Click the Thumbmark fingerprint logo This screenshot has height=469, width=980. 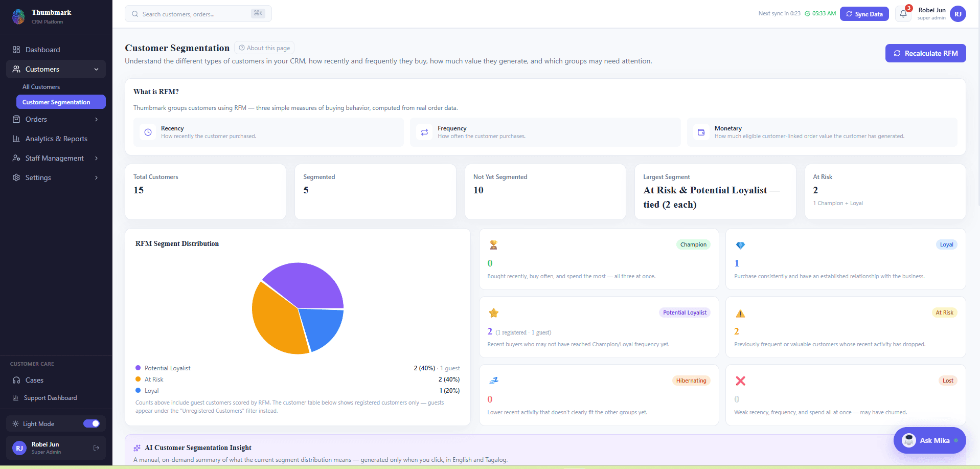18,16
